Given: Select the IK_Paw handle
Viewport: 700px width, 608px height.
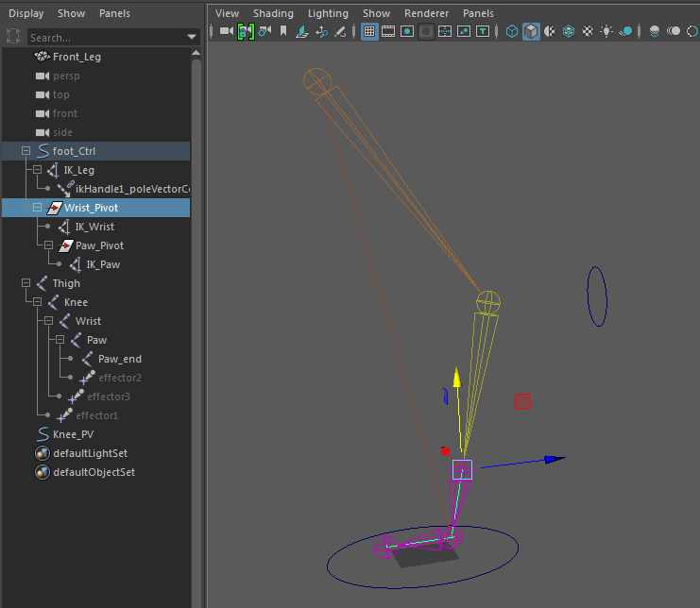Looking at the screenshot, I should point(103,264).
